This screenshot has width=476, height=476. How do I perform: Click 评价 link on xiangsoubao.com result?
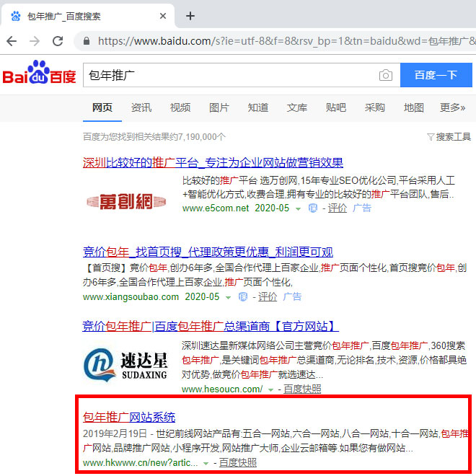(268, 296)
